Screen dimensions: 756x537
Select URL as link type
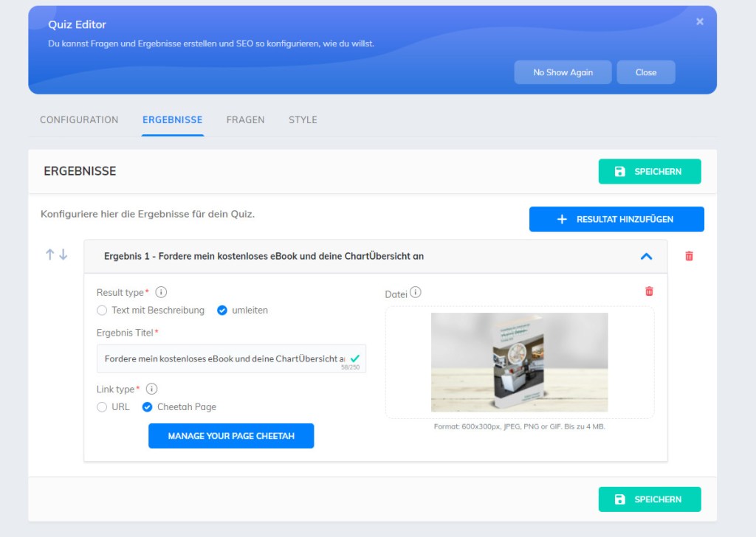tap(102, 407)
